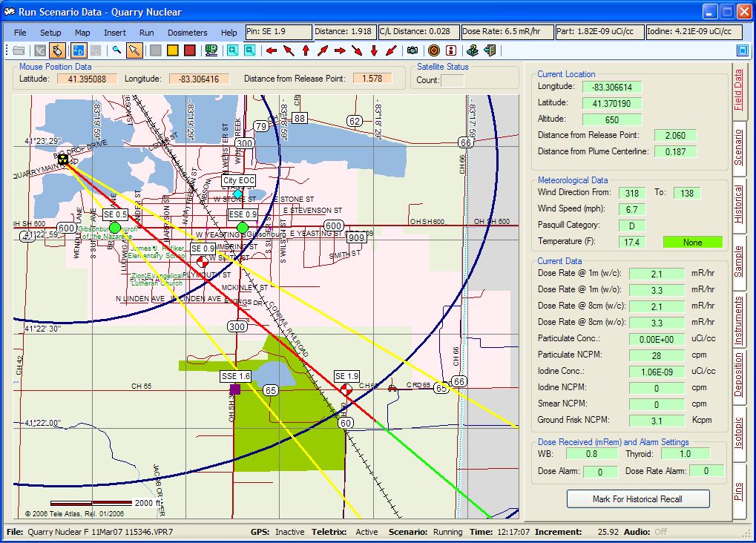Click the SE 0.9 red pin marker

click(203, 262)
